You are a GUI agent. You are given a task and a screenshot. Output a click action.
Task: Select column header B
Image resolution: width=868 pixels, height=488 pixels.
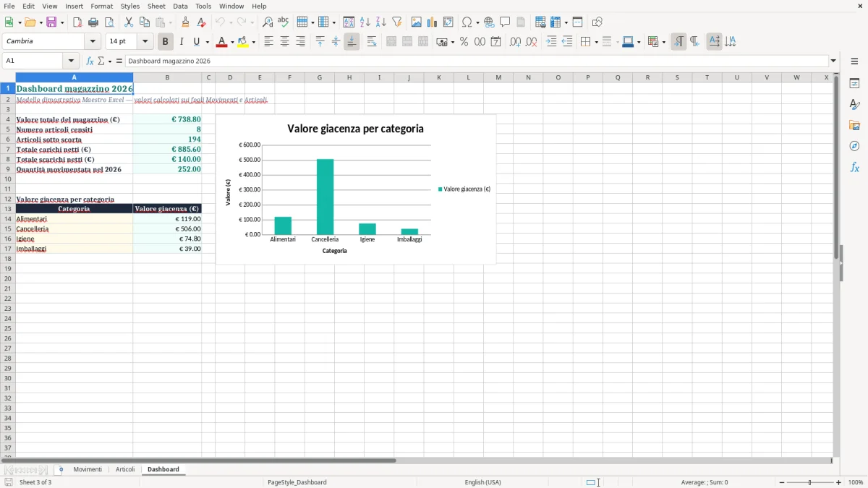click(x=167, y=77)
